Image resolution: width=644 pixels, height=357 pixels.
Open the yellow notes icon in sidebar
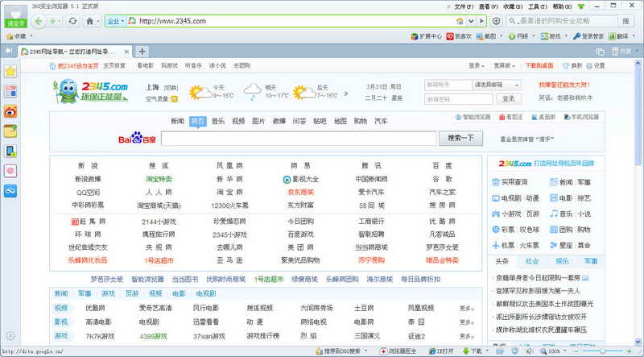pyautogui.click(x=10, y=131)
